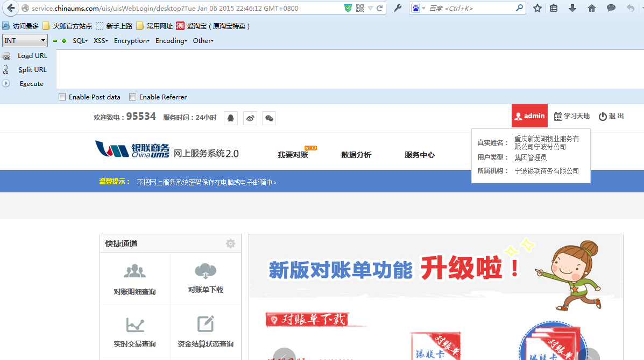Reload the page with refresh icon
This screenshot has height=360, width=644.
point(379,8)
